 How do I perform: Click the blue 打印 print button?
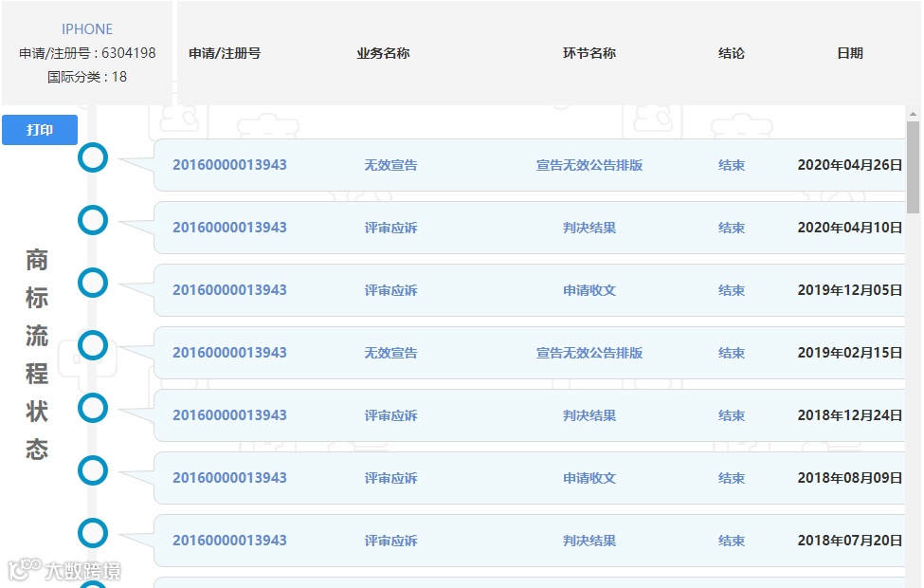(40, 130)
